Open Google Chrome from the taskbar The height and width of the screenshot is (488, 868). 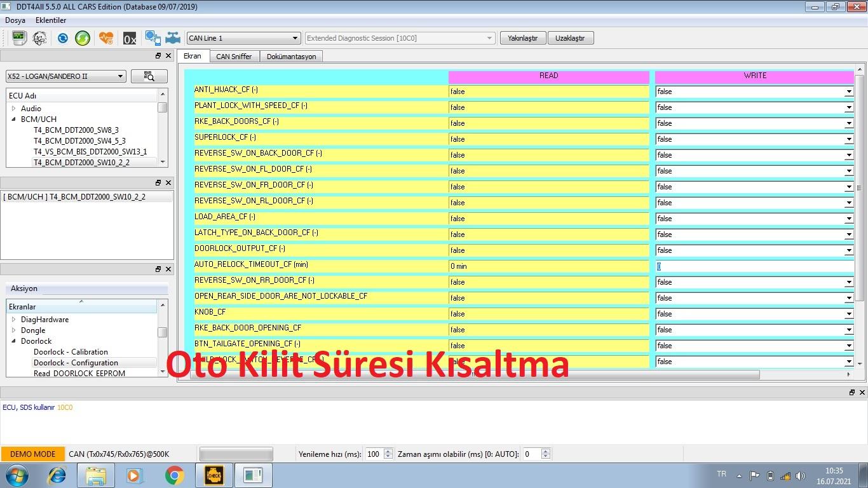(x=174, y=475)
